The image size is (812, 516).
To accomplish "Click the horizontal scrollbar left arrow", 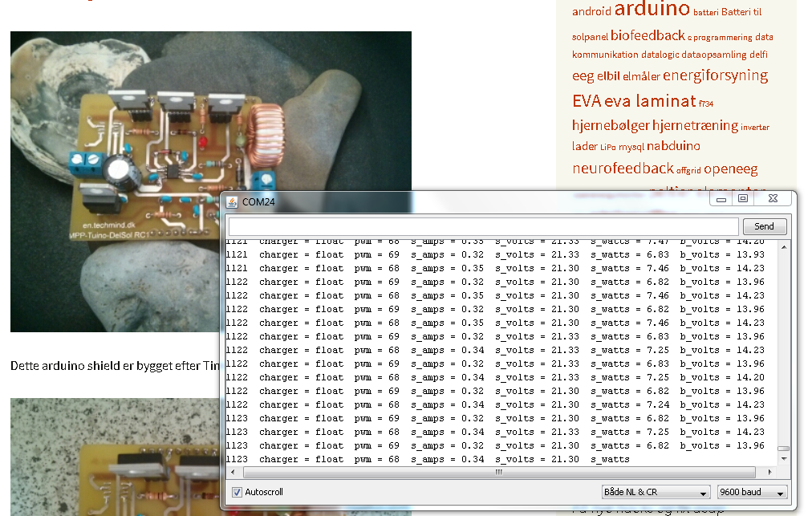I will pyautogui.click(x=233, y=472).
